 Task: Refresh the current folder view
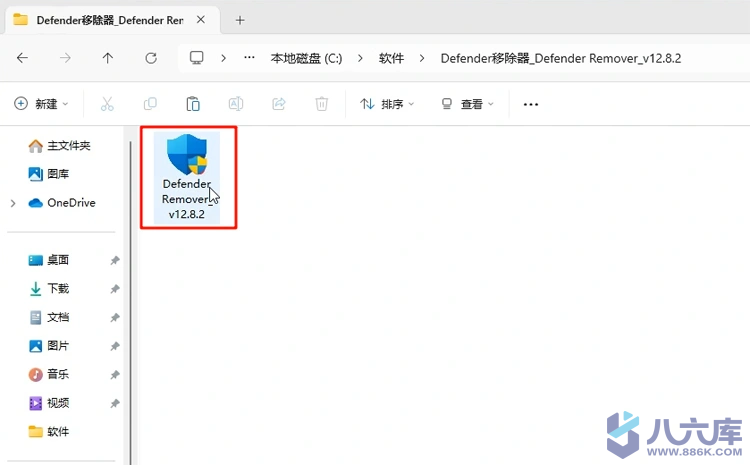point(151,58)
